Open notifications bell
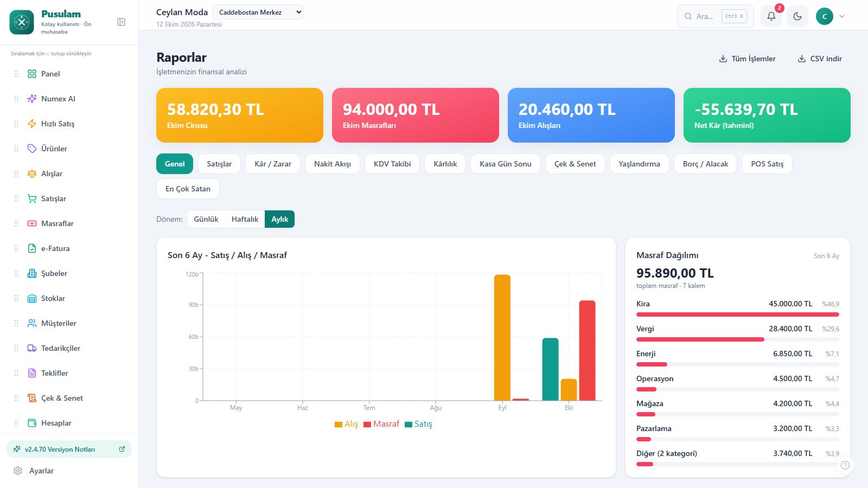 771,16
